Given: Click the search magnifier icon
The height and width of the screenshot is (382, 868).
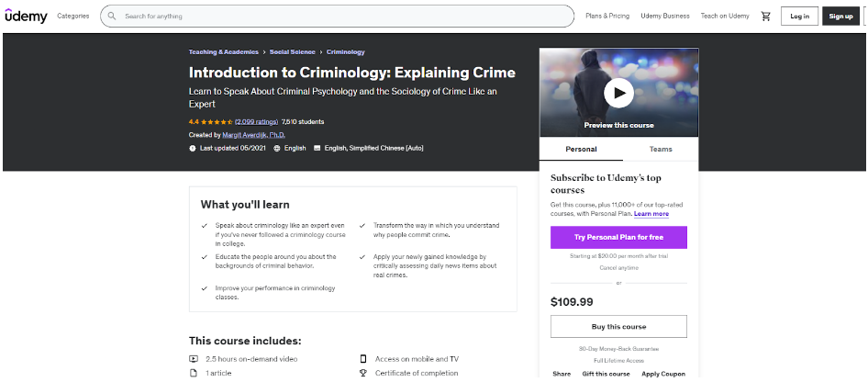Looking at the screenshot, I should point(112,16).
